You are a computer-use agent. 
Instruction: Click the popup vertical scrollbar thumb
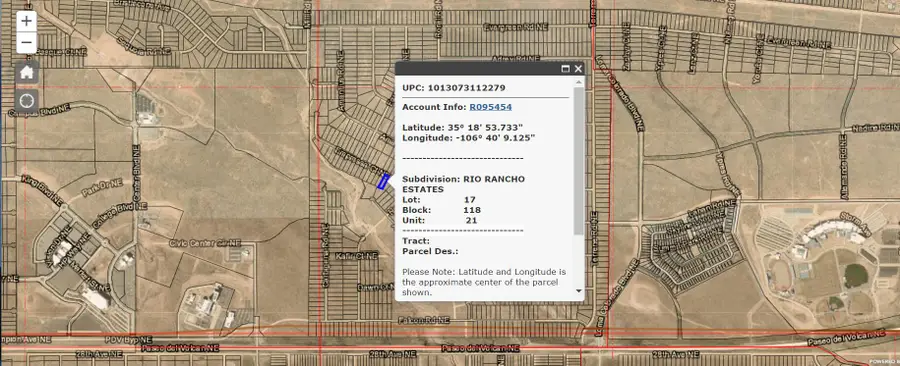click(x=578, y=161)
